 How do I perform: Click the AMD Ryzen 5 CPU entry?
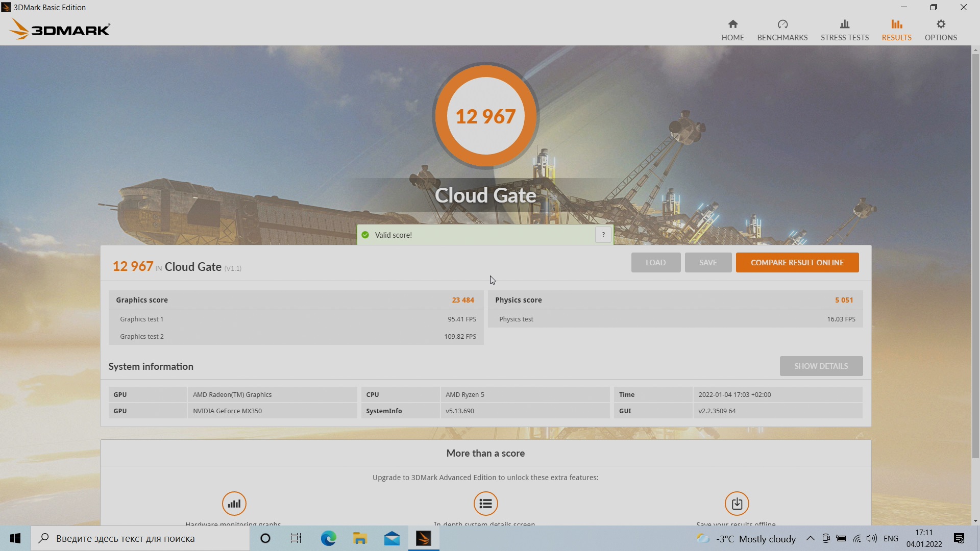(525, 394)
